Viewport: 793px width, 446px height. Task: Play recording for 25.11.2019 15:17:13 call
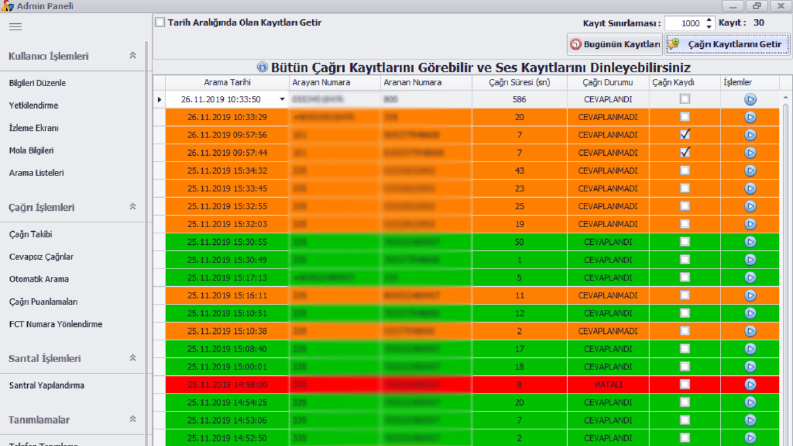pos(750,278)
